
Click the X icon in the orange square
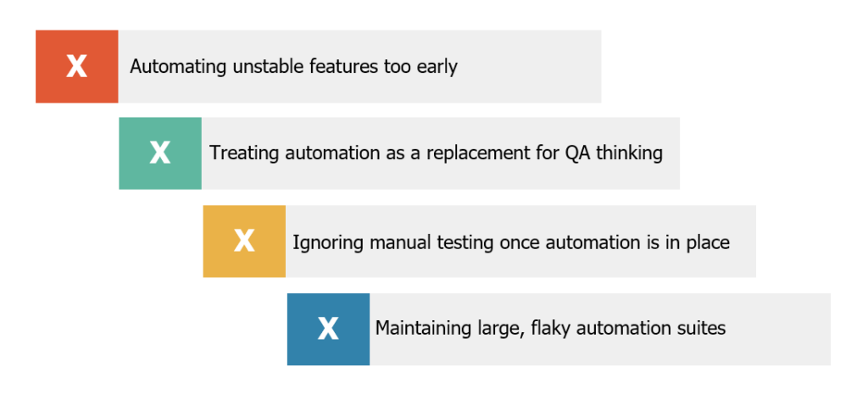tap(76, 66)
